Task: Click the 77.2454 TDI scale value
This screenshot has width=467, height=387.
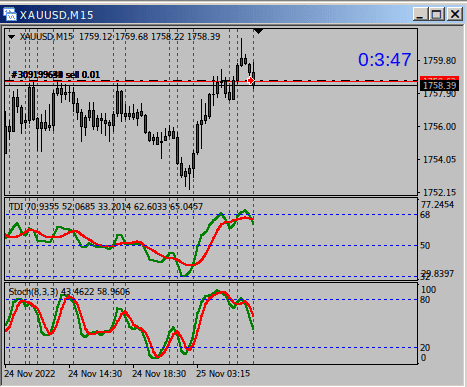Action: tap(437, 204)
